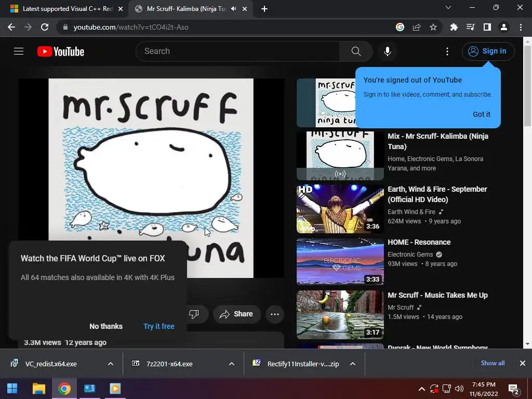Go forward using the browser forward arrow

[x=28, y=27]
